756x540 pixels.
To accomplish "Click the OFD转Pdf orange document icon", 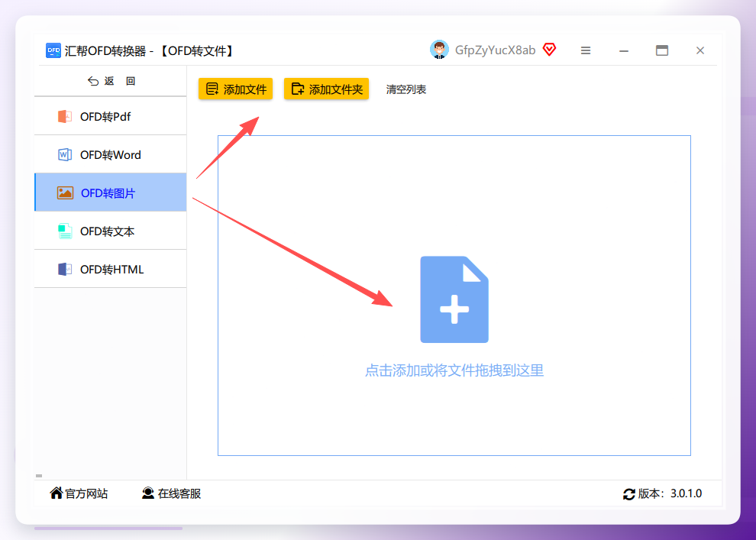I will click(x=65, y=116).
